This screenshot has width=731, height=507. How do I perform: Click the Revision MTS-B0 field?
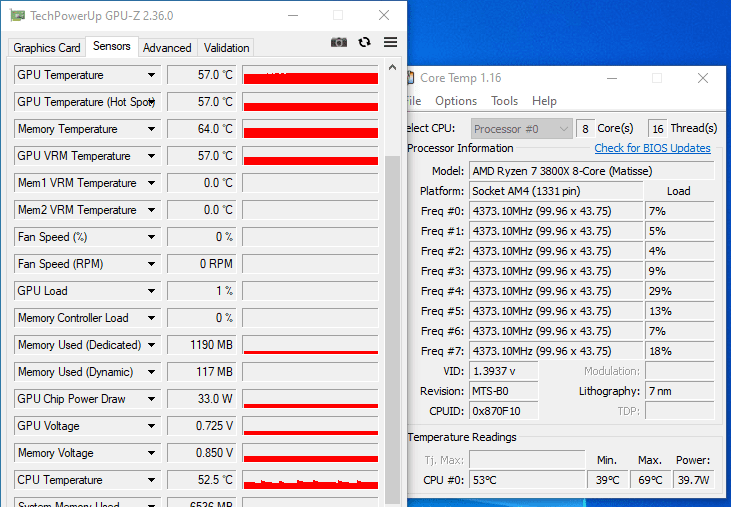[x=503, y=391]
